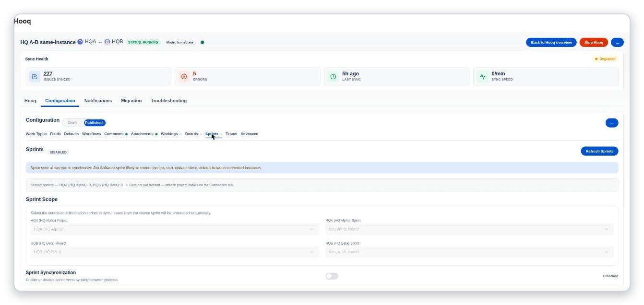
Task: Open the Teams sub-tab
Action: point(231,134)
